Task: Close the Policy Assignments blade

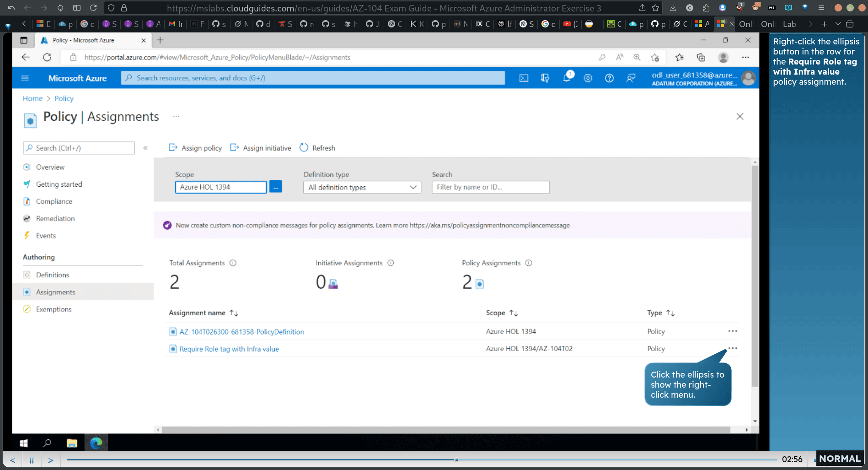Action: 740,117
